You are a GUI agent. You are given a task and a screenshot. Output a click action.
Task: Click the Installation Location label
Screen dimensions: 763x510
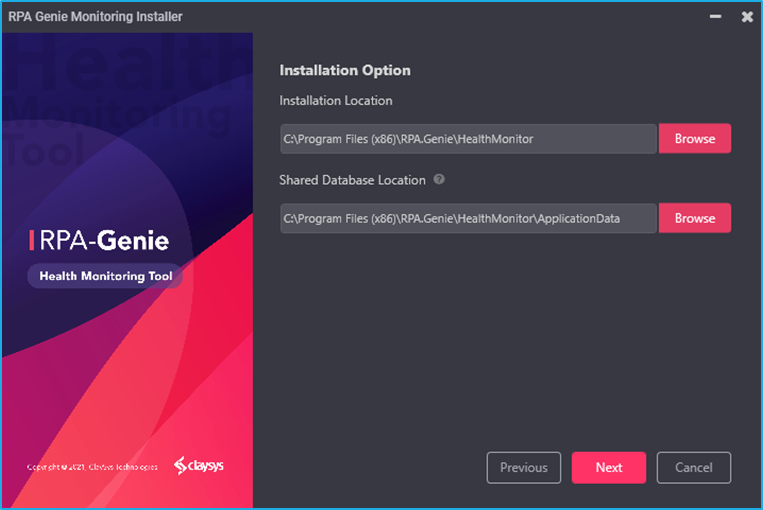(336, 100)
